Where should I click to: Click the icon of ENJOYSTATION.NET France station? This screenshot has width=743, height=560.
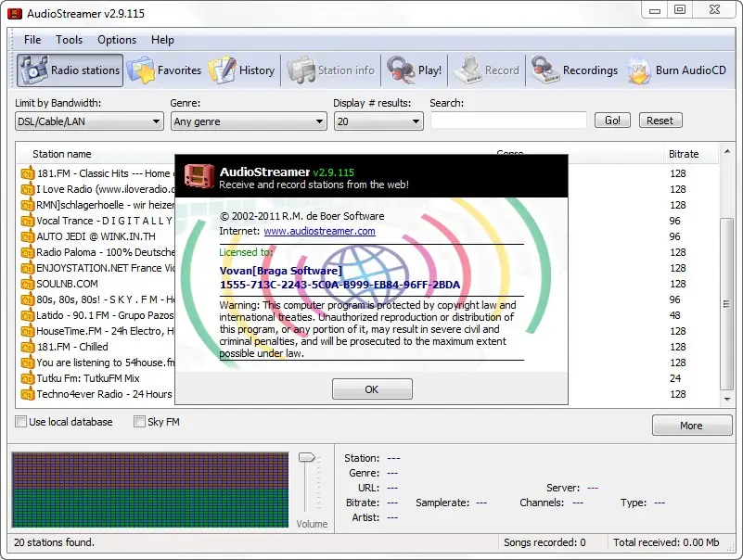click(28, 268)
